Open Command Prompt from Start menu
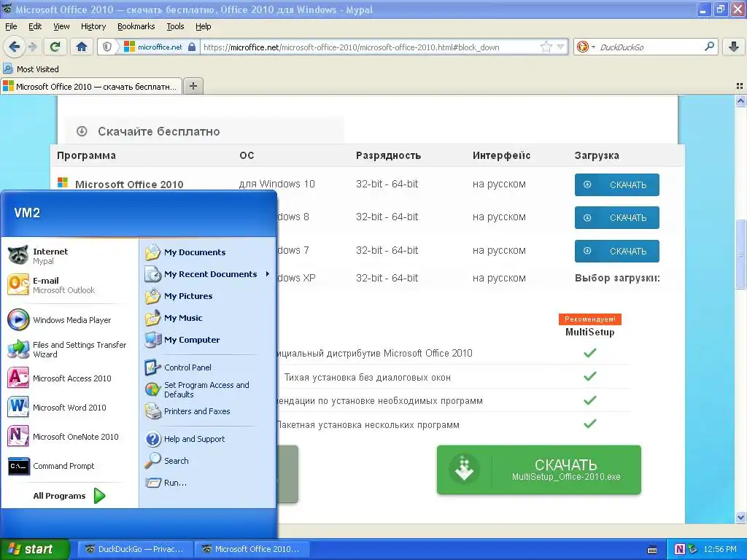This screenshot has height=560, width=747. click(69, 466)
